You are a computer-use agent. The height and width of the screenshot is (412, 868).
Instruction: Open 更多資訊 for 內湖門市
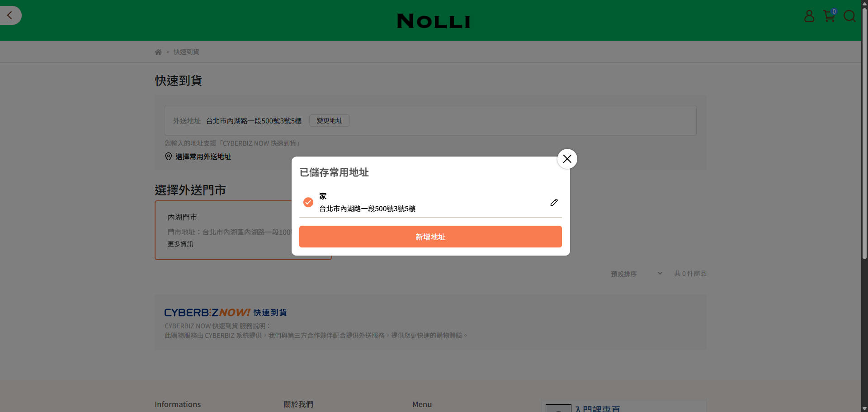pos(180,244)
